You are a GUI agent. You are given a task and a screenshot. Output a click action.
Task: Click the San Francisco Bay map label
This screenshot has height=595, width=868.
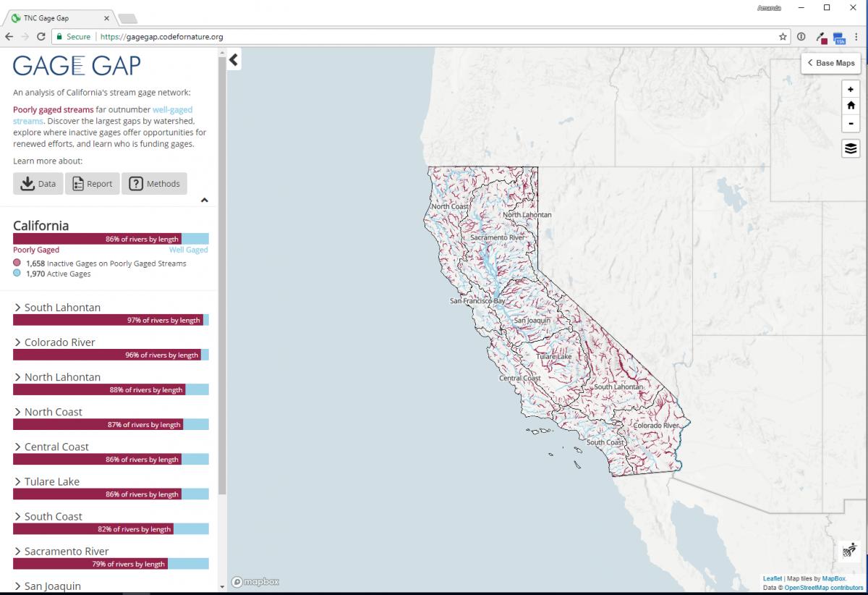(477, 300)
